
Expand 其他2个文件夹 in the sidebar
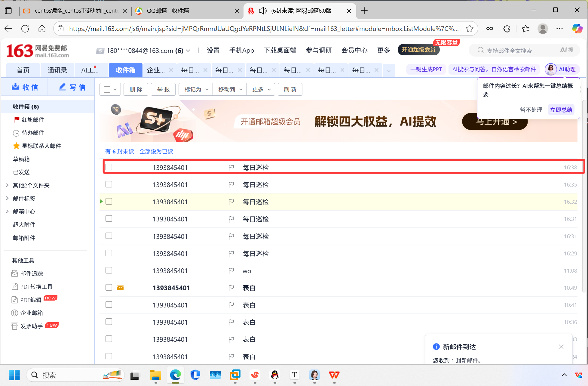[x=31, y=185]
